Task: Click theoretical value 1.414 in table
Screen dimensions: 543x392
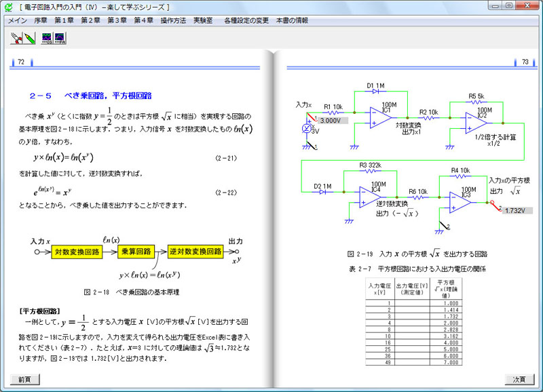Action: pos(451,310)
